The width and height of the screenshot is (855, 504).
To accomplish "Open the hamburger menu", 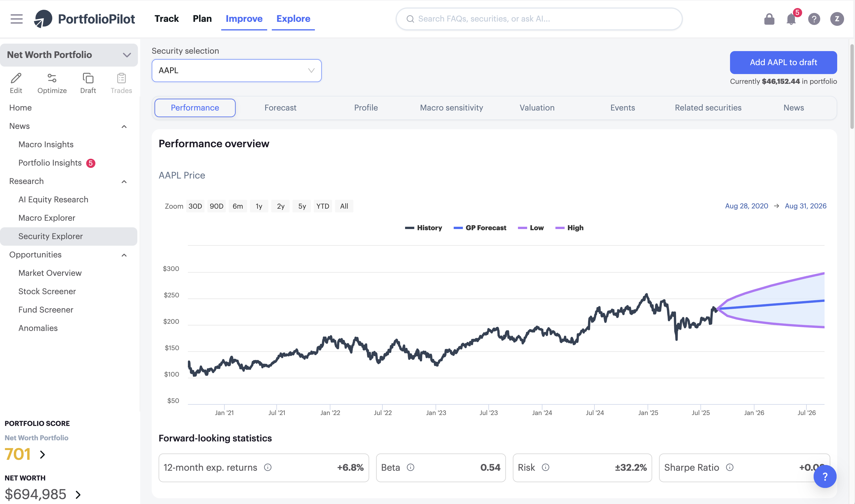I will tap(16, 19).
